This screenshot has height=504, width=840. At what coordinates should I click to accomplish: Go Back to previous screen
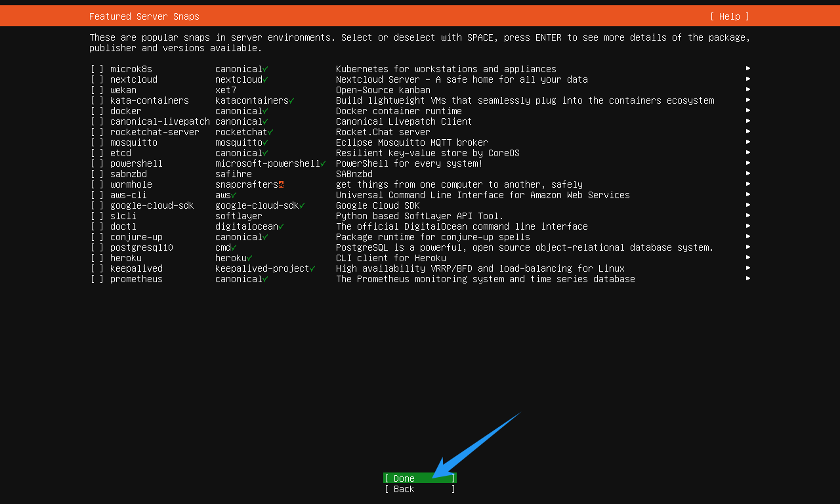pyautogui.click(x=420, y=489)
